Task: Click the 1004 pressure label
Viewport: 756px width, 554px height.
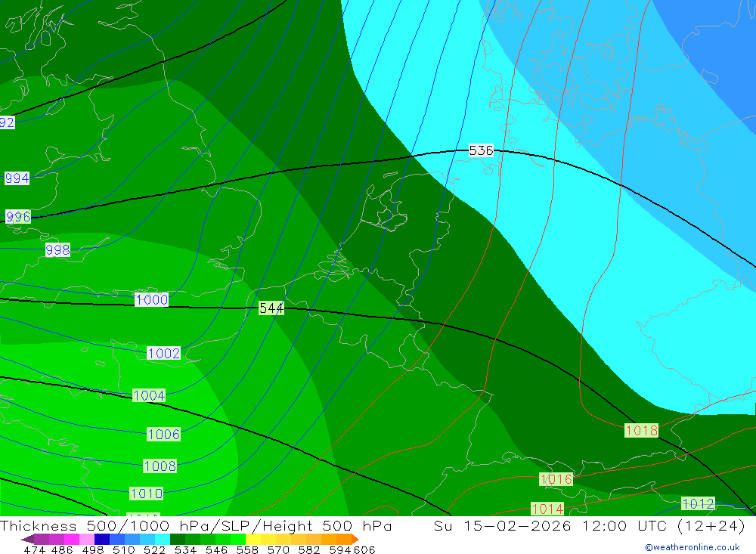Action: tap(149, 395)
